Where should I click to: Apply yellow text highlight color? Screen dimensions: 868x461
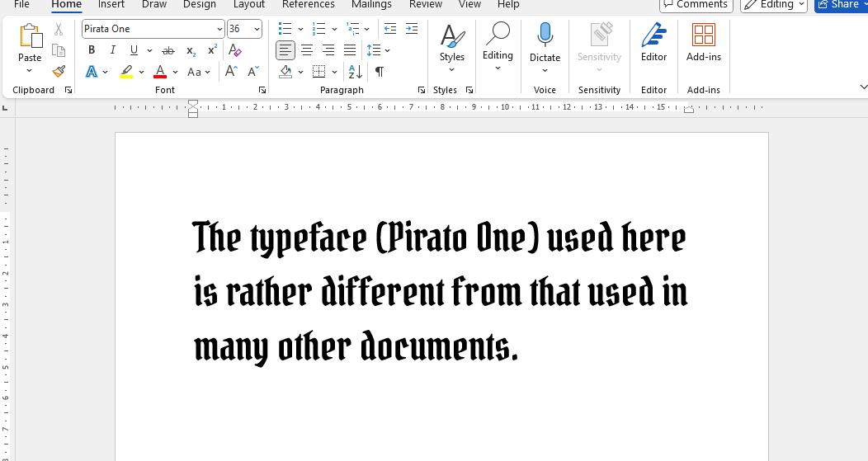(126, 72)
